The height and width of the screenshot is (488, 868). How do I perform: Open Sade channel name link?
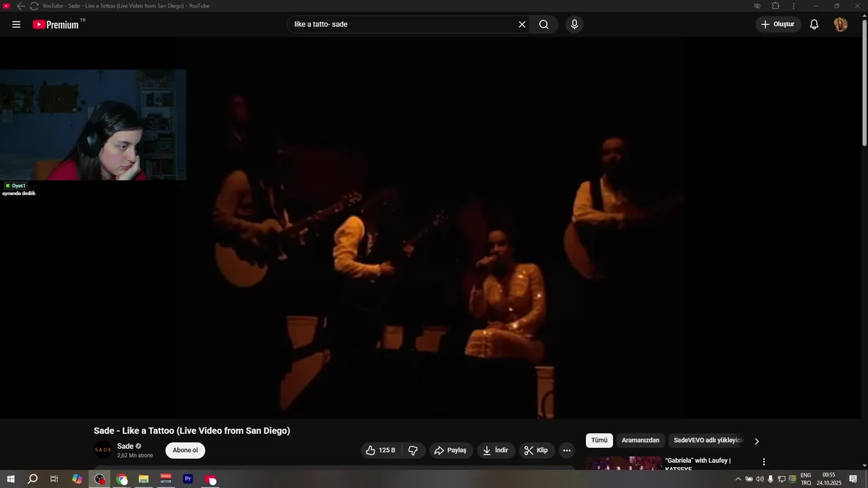tap(125, 446)
